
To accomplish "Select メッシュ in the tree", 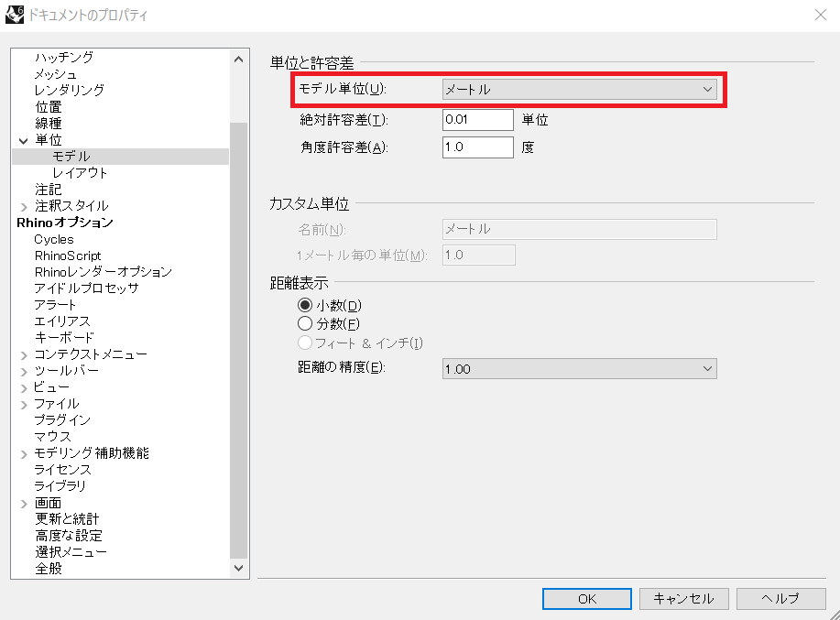I will pyautogui.click(x=56, y=74).
